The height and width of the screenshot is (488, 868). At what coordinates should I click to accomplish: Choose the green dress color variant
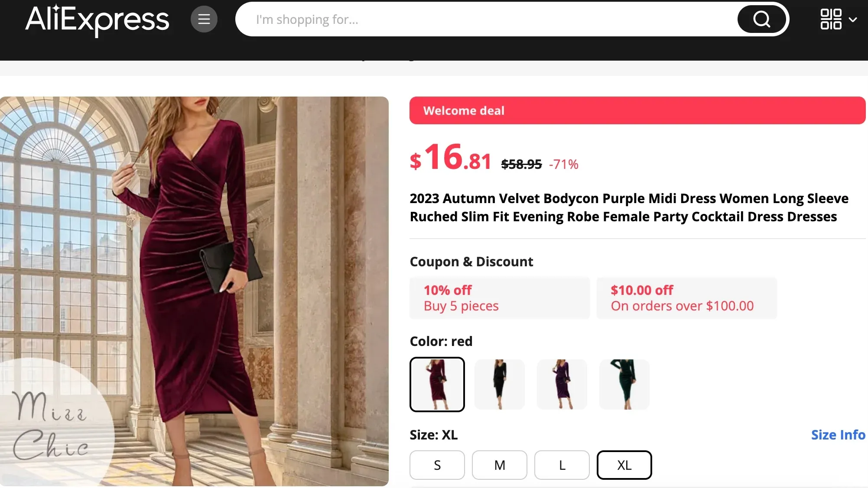point(624,384)
